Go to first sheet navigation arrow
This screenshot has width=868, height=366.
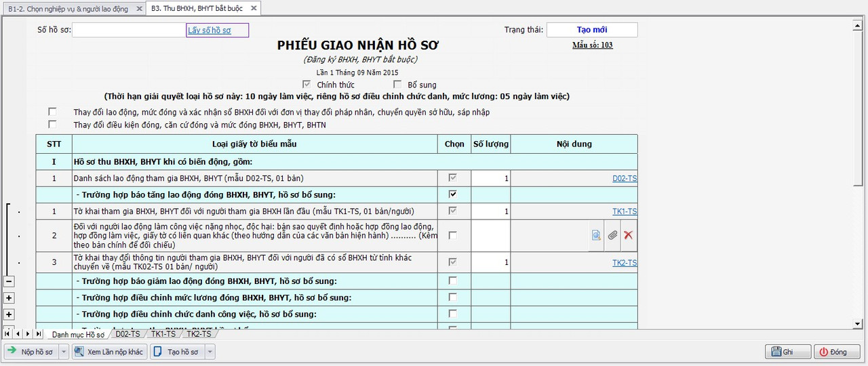point(8,333)
